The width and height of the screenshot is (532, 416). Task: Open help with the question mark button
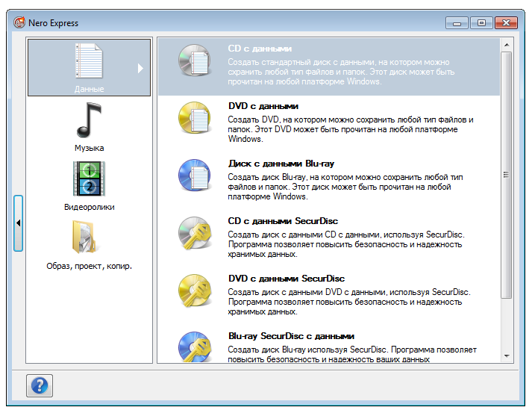click(40, 385)
